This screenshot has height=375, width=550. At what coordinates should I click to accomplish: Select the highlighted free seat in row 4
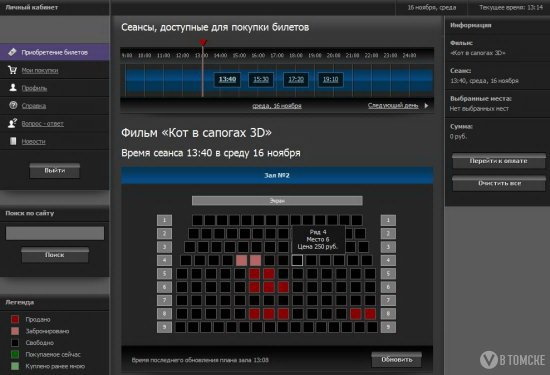pos(297,260)
